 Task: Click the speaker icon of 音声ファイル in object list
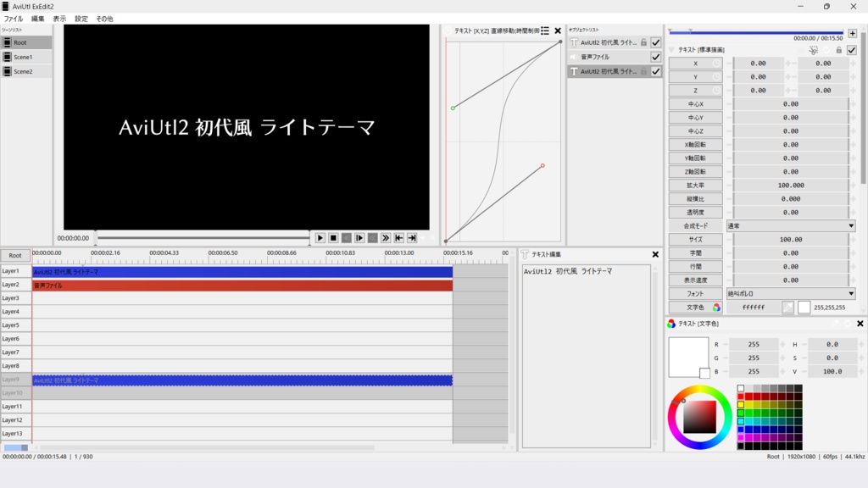point(574,57)
